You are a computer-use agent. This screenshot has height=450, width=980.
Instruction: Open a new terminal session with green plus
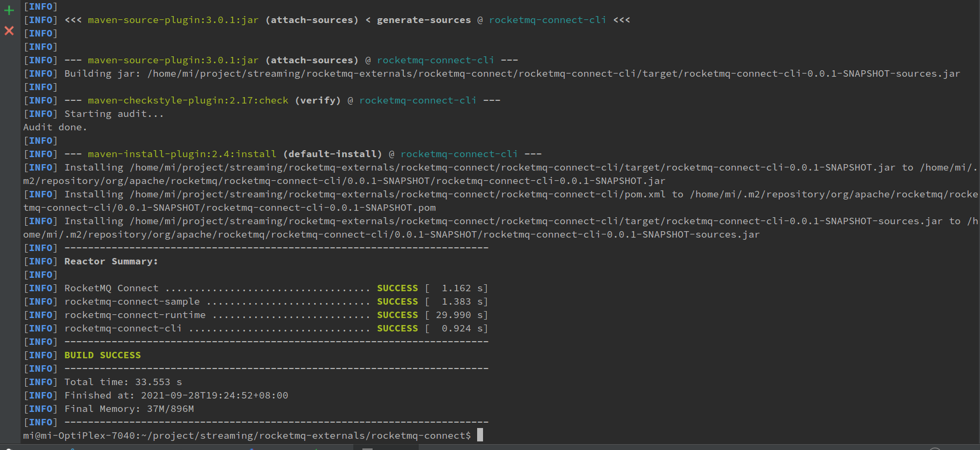(x=9, y=10)
